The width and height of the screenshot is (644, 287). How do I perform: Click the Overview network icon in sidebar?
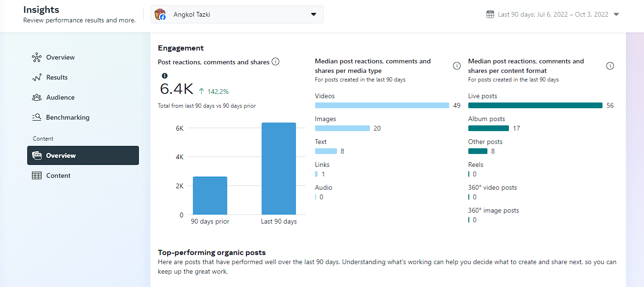(x=37, y=58)
